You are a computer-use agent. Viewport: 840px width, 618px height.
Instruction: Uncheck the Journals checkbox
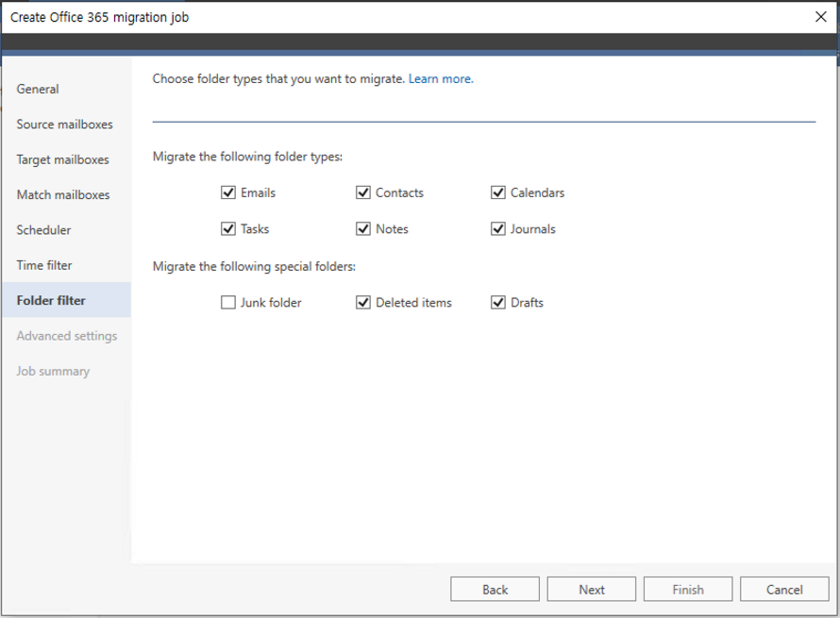498,229
